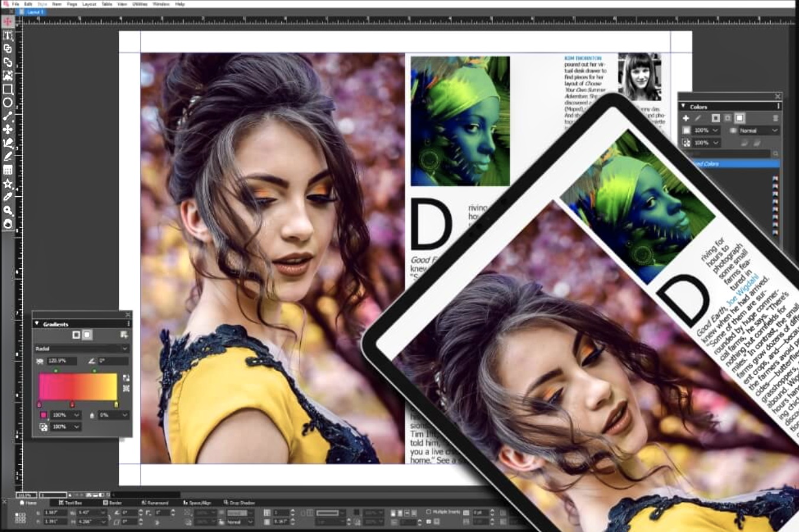Select the Picture Content tool
The height and width of the screenshot is (532, 799).
8,76
